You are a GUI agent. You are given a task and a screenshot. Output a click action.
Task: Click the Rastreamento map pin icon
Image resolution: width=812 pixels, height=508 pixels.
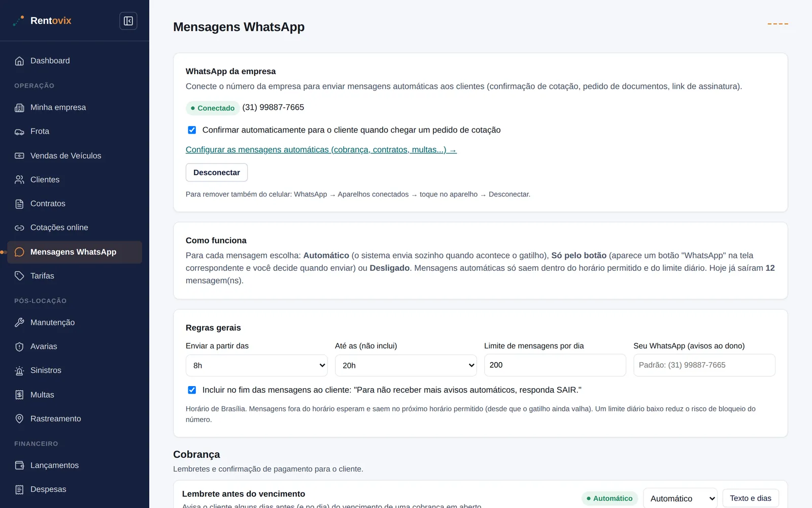19,419
